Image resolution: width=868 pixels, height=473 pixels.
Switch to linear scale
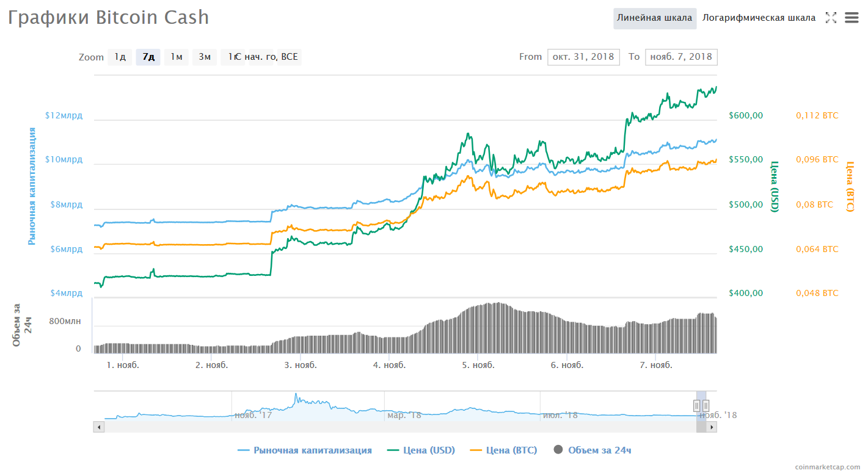[x=655, y=18]
